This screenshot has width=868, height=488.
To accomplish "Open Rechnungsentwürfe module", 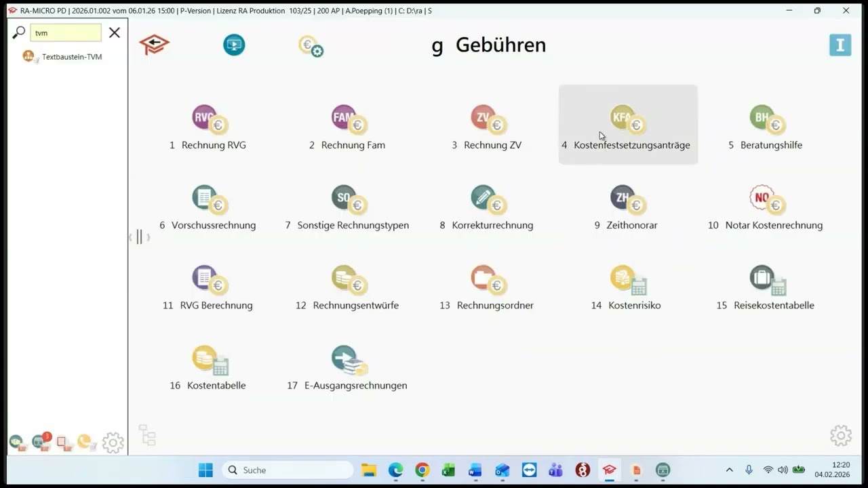I will (347, 287).
